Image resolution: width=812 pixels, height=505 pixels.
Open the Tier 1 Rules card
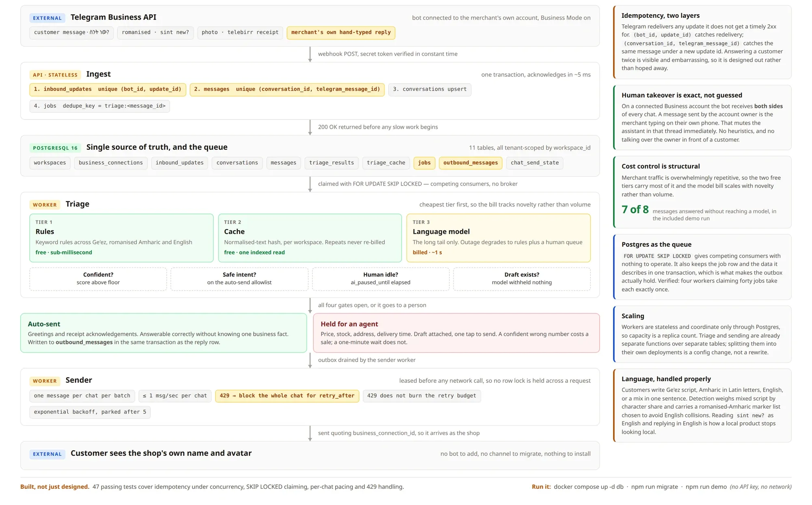point(121,238)
